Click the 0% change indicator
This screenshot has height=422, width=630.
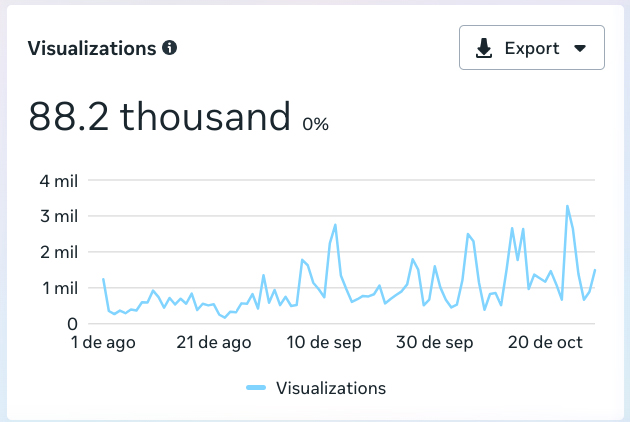tap(315, 125)
